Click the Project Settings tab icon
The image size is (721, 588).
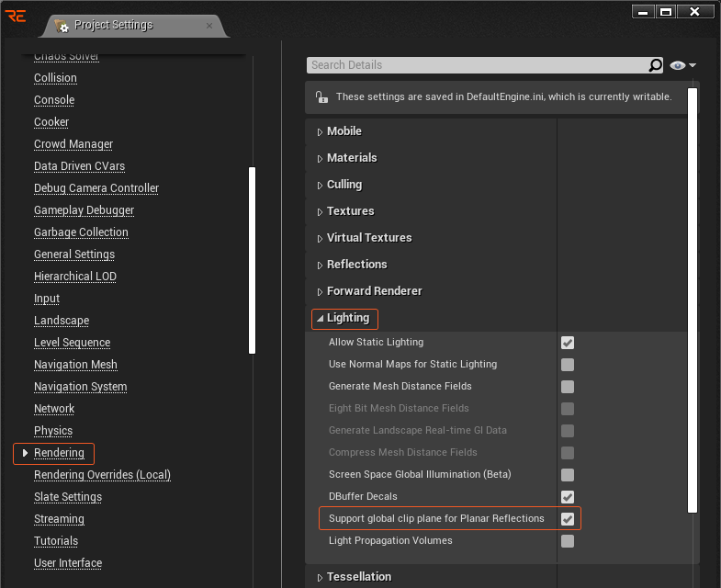pyautogui.click(x=62, y=26)
